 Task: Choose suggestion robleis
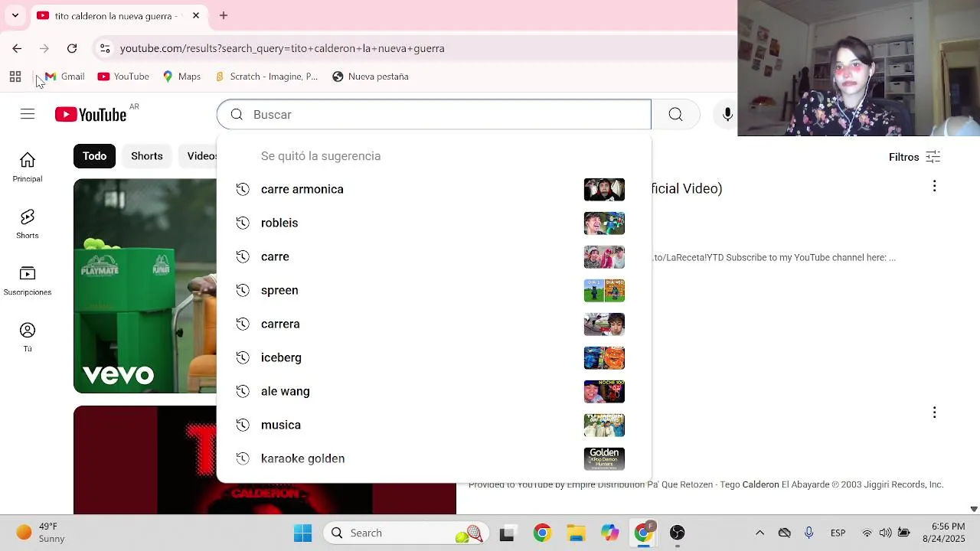(434, 223)
